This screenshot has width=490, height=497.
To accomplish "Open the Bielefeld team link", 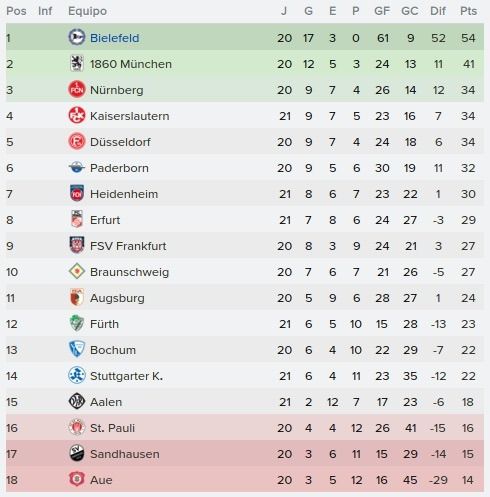I will coord(115,38).
